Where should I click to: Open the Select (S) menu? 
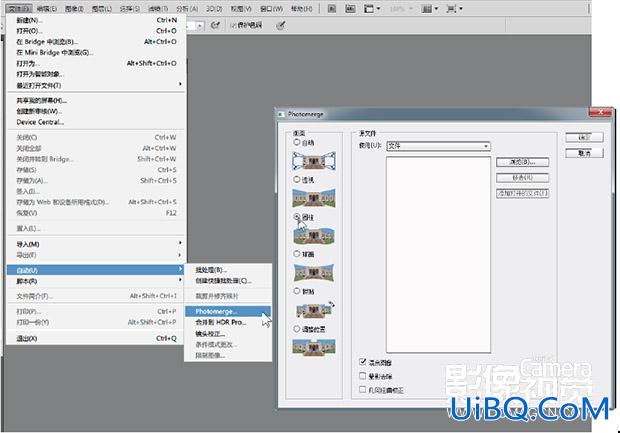click(130, 9)
